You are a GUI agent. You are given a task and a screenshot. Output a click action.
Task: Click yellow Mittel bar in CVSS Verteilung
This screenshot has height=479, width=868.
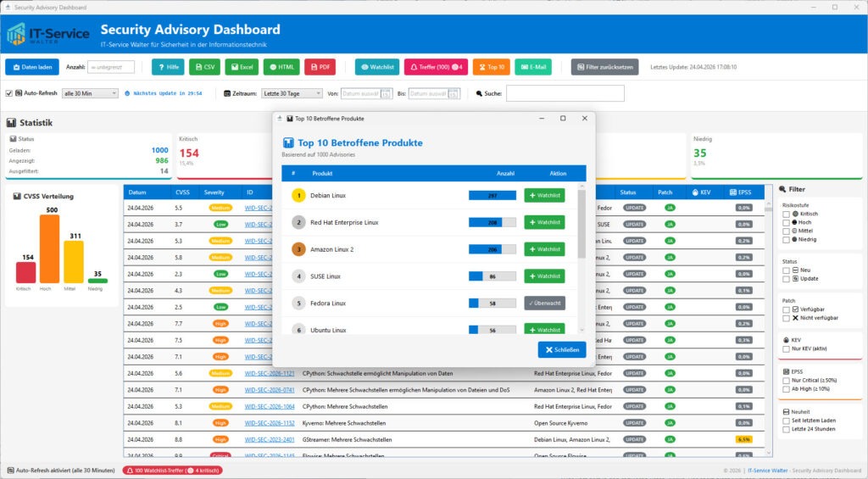click(x=74, y=262)
